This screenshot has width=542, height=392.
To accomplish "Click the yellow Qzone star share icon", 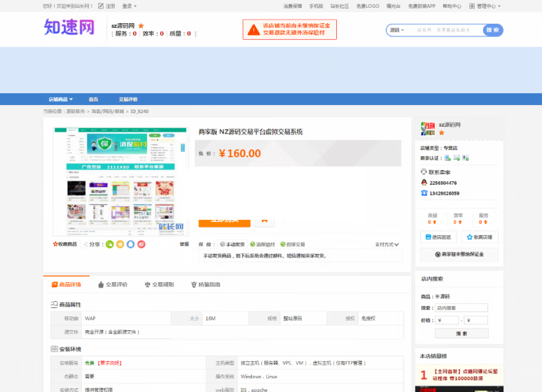I will [120, 244].
